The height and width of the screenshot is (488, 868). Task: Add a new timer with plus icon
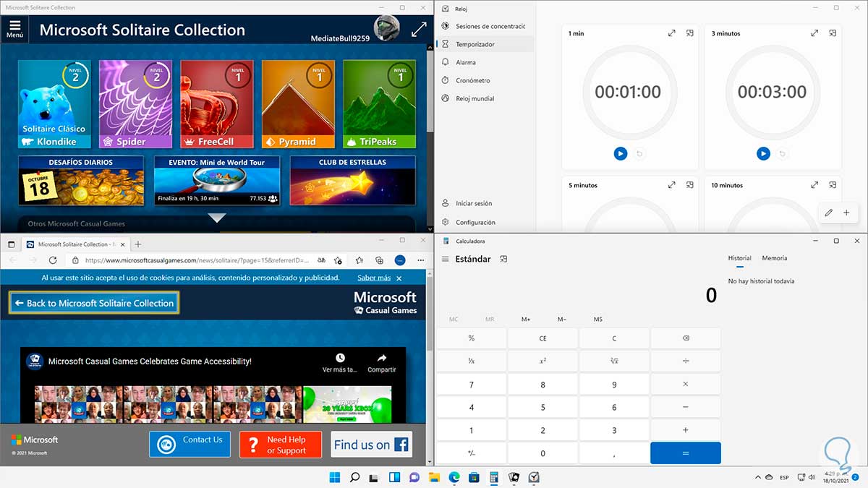click(x=846, y=213)
